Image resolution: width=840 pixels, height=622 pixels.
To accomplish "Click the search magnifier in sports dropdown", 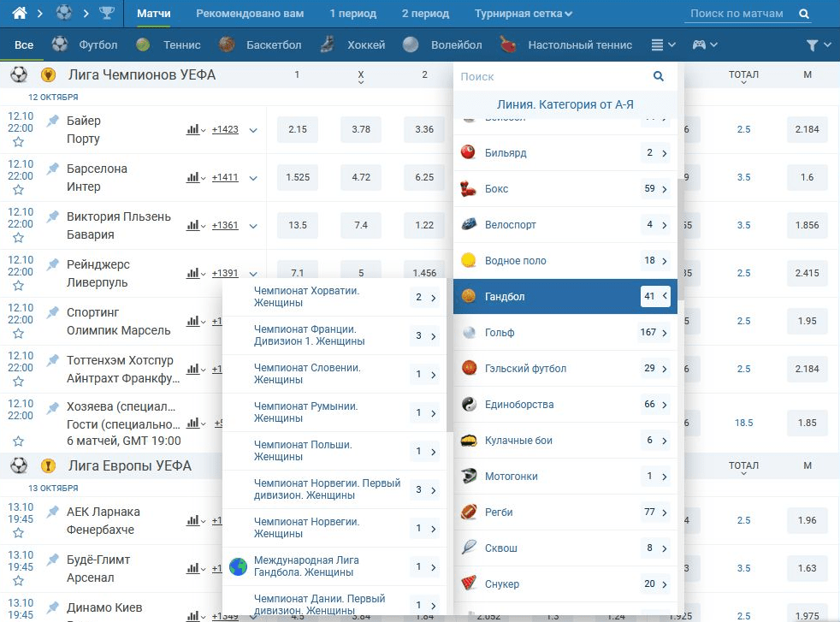I will (659, 76).
